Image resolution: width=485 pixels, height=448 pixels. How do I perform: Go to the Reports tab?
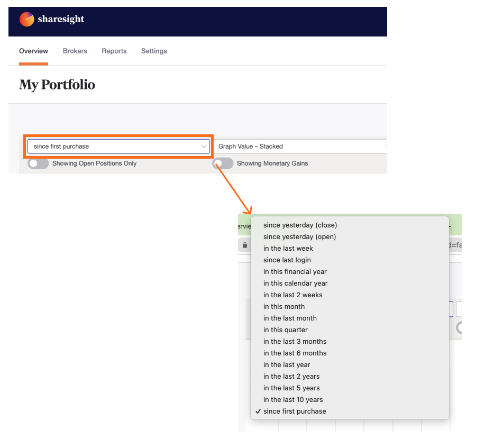[x=114, y=51]
